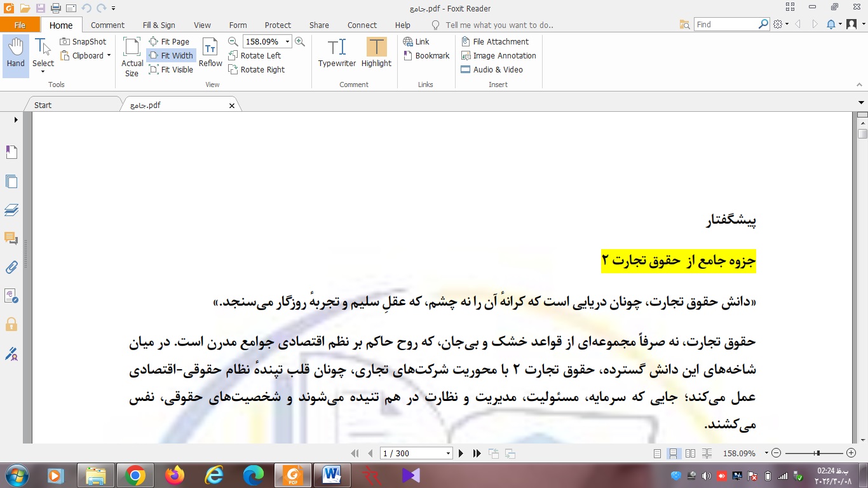Switch to the Comment ribbon tab
Viewport: 868px width, 488px height.
pyautogui.click(x=107, y=25)
